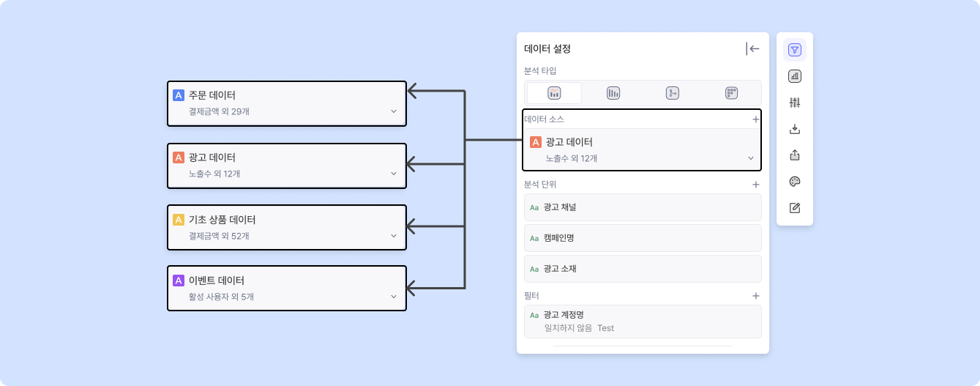The width and height of the screenshot is (980, 386).
Task: Expand the 기초 상품 데이터 chevron
Action: click(393, 236)
